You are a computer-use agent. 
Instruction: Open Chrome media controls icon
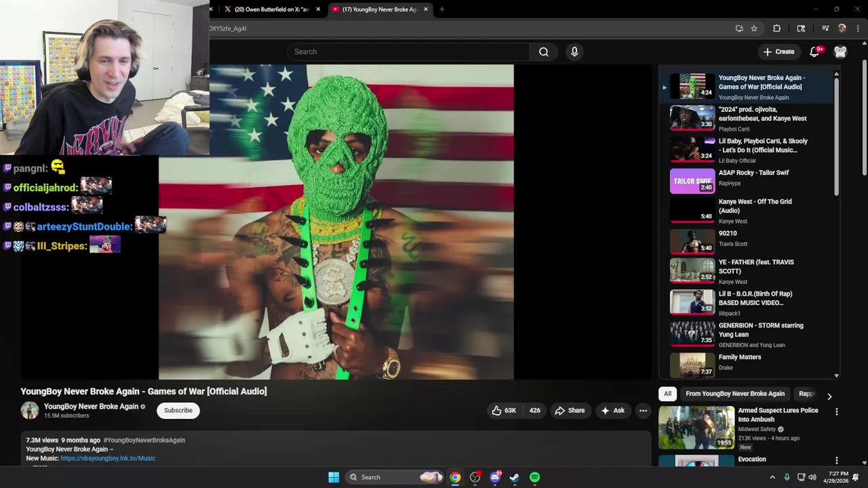click(825, 28)
